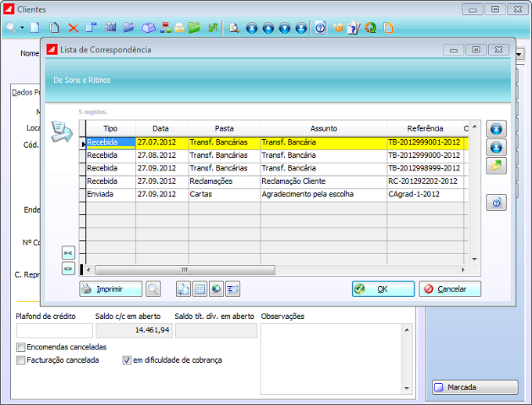Screen dimensions: 532x405
Task: Click the Cancelar button
Action: (x=450, y=289)
